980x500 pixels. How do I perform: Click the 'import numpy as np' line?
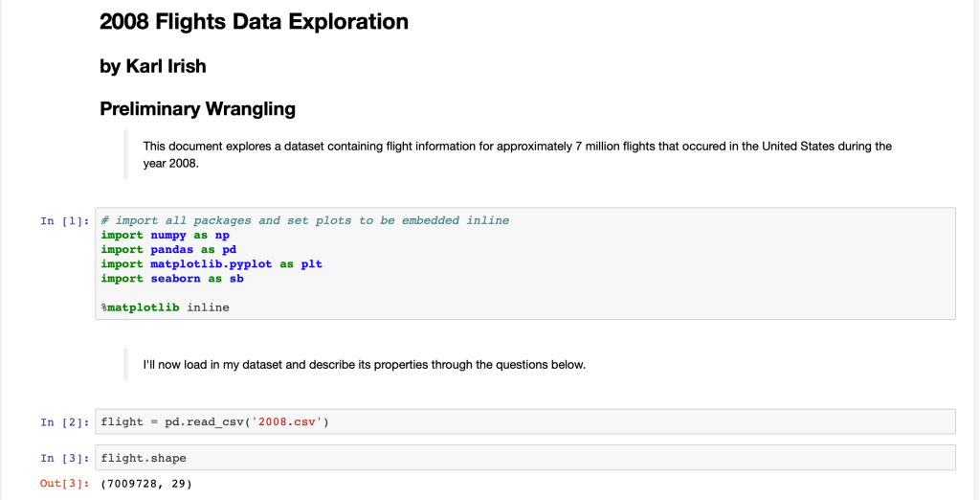point(165,235)
